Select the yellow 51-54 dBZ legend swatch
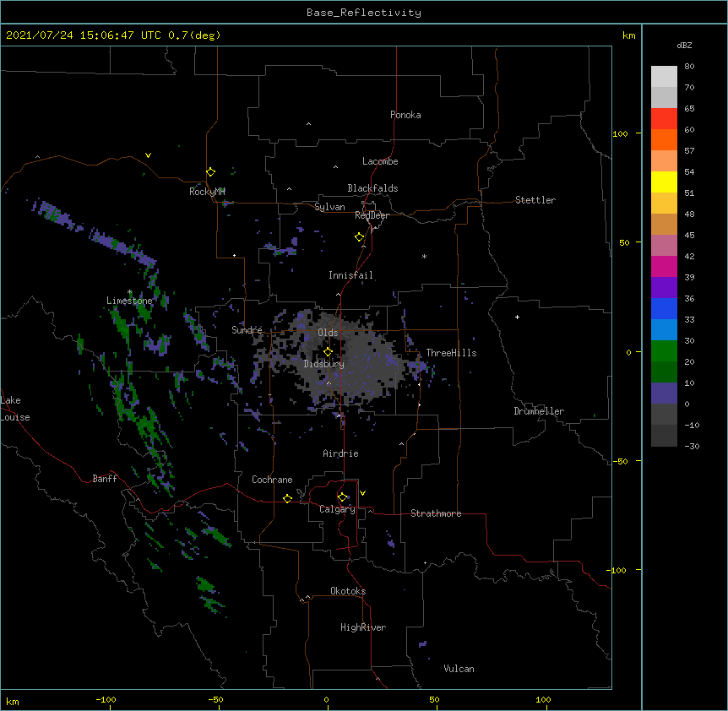Viewport: 728px width, 711px height. [664, 182]
